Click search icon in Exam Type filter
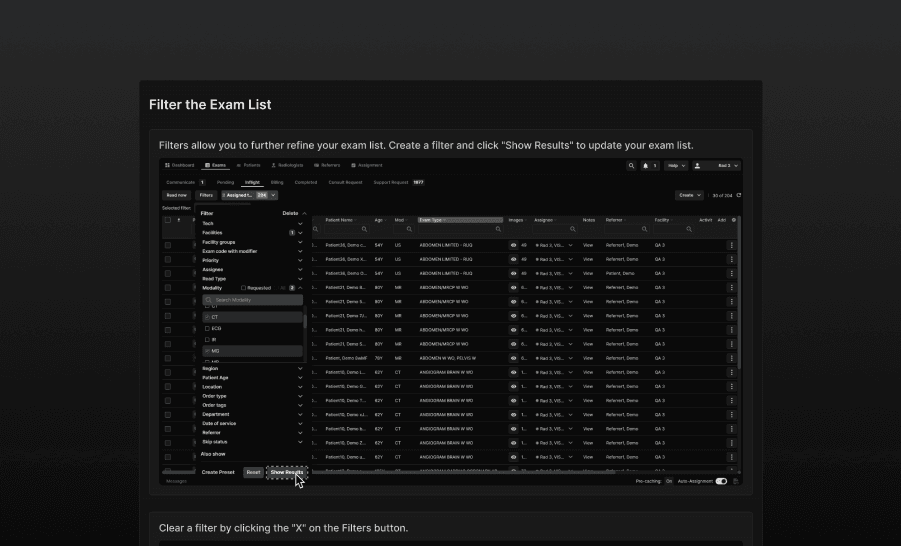Screen dimensions: 901x546 [x=498, y=229]
